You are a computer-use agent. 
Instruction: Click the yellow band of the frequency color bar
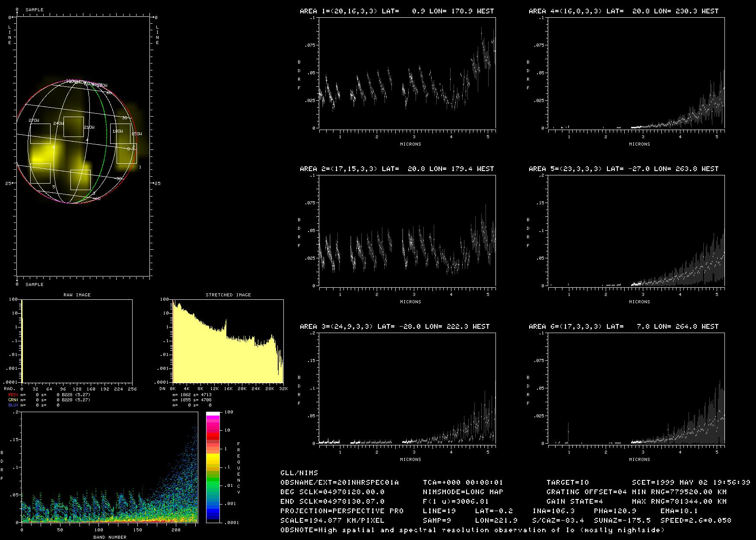pyautogui.click(x=213, y=458)
